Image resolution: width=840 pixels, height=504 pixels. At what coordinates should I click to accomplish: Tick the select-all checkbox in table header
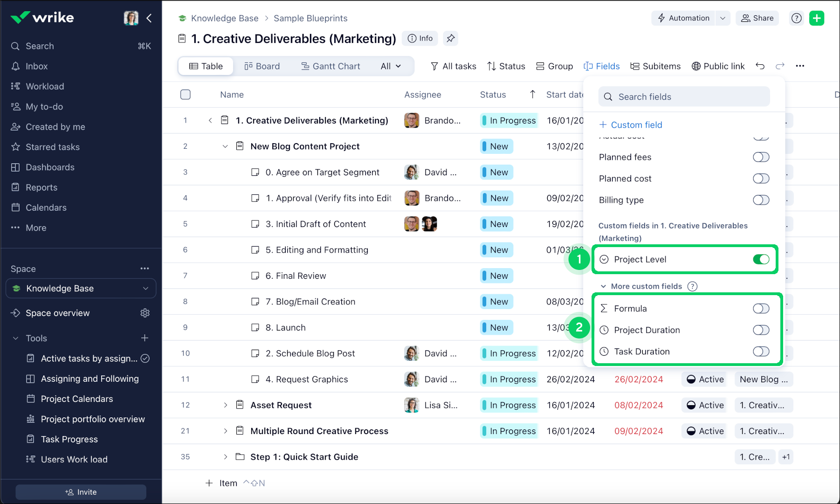(186, 95)
